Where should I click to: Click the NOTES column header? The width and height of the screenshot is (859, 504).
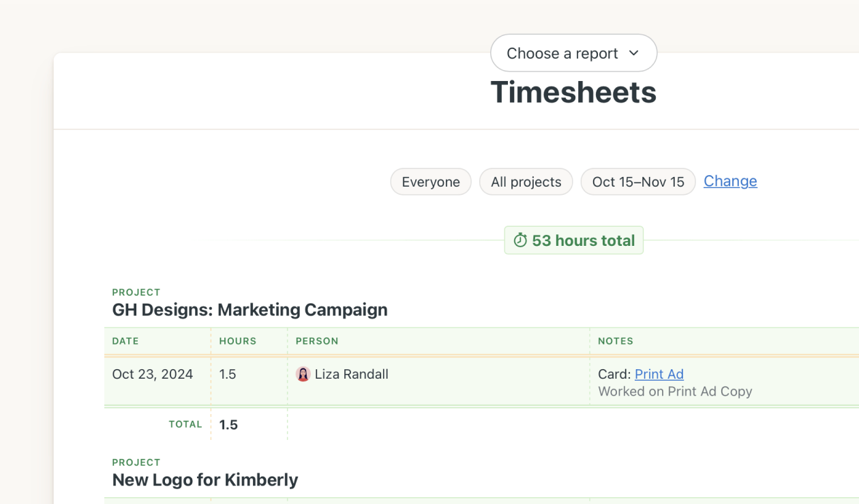(x=616, y=341)
